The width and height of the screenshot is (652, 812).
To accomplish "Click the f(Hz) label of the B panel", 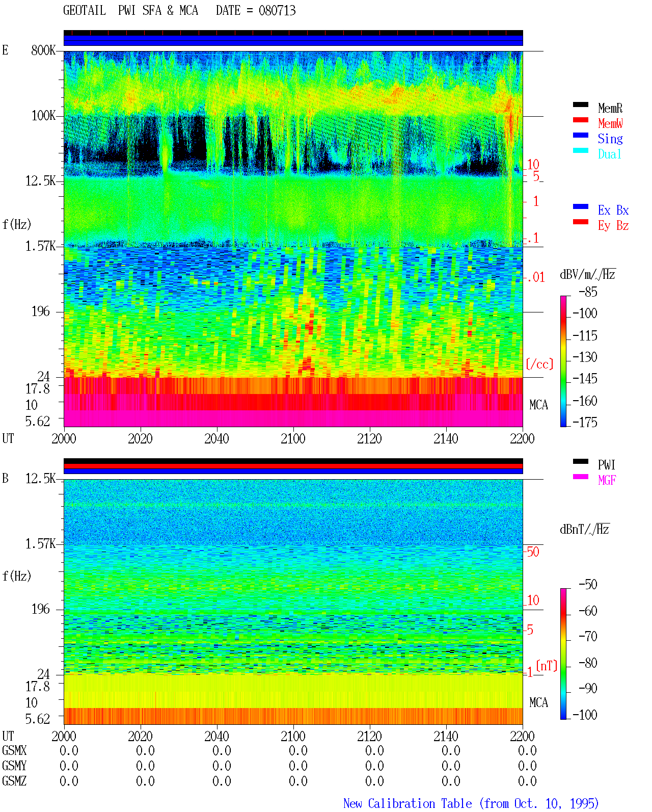I will pos(16,576).
